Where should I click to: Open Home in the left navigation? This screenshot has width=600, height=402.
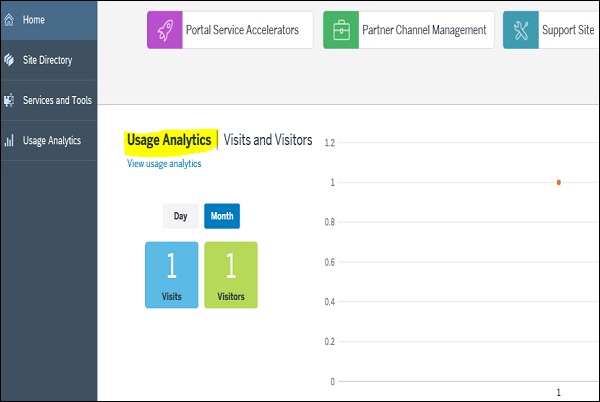coord(34,20)
